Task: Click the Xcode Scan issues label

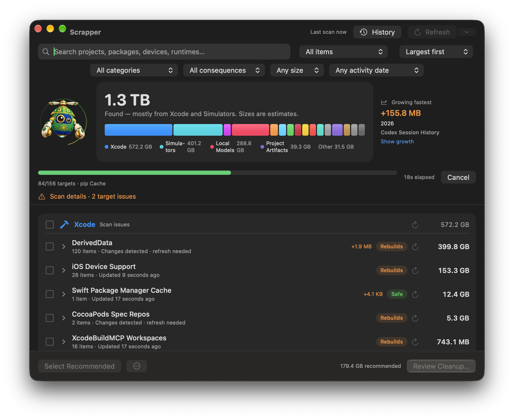Action: pos(114,225)
